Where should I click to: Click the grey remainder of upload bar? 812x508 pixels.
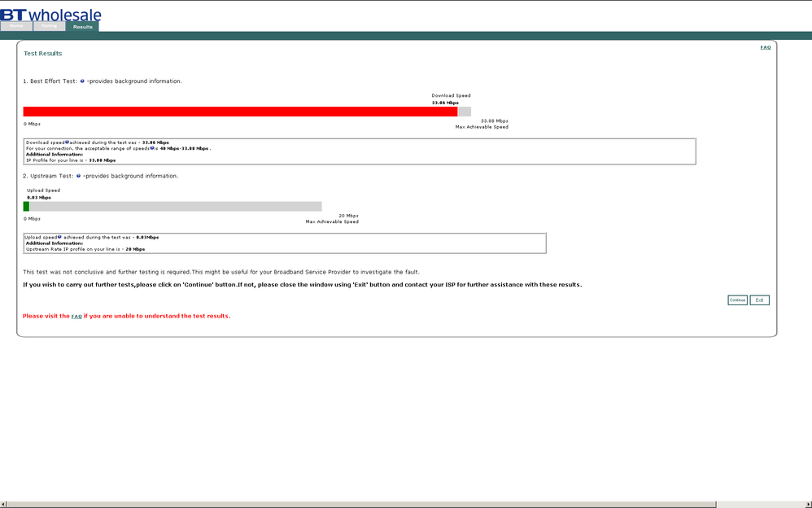pos(176,206)
